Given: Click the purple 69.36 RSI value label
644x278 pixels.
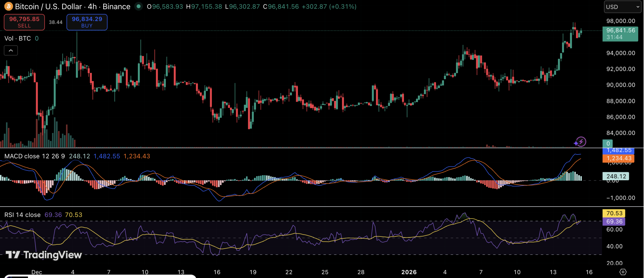Looking at the screenshot, I should (x=614, y=222).
